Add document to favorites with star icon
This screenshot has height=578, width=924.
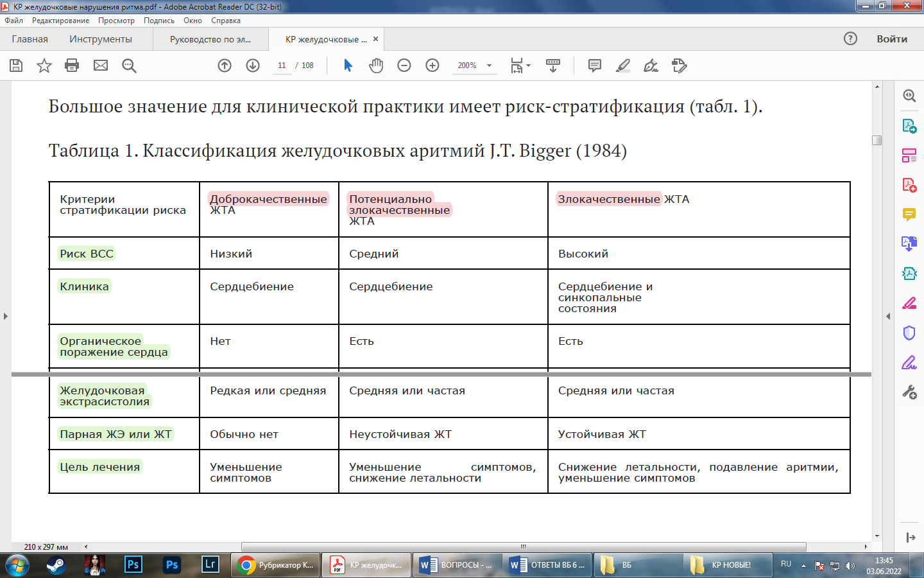44,66
